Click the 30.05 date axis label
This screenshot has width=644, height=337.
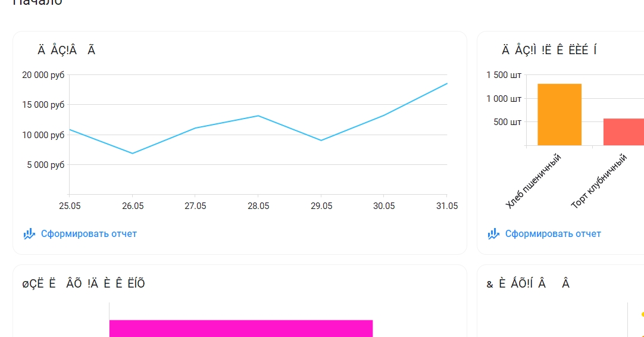[x=384, y=206]
